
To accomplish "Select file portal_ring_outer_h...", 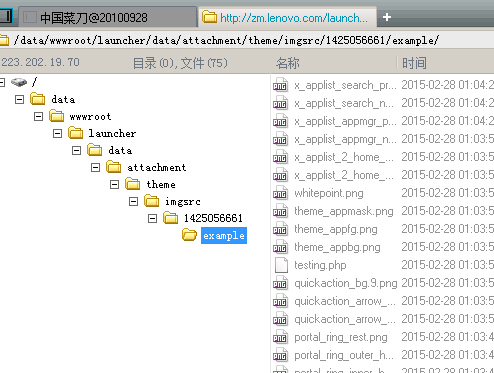I will coord(344,355).
